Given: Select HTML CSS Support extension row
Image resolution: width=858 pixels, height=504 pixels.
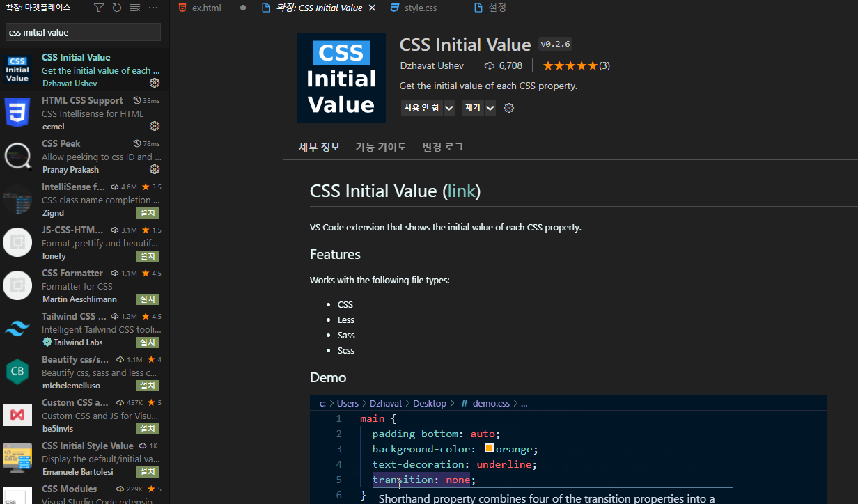Looking at the screenshot, I should point(84,113).
